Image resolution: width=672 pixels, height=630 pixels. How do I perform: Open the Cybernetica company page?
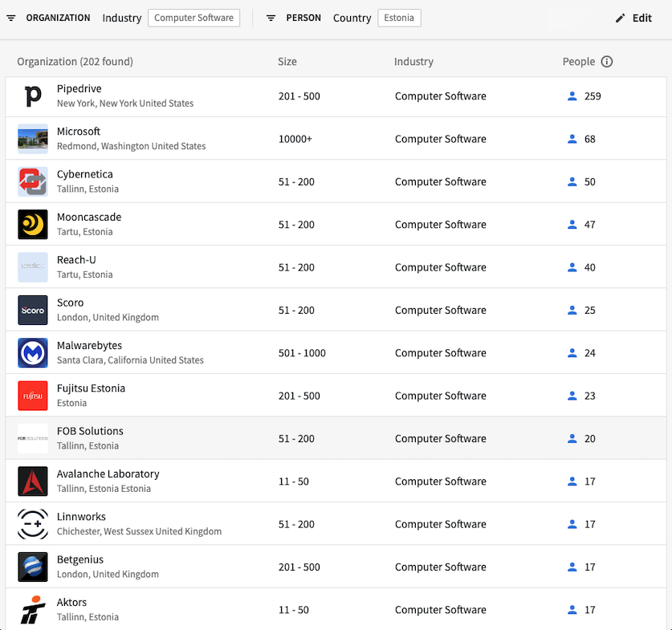pos(85,174)
